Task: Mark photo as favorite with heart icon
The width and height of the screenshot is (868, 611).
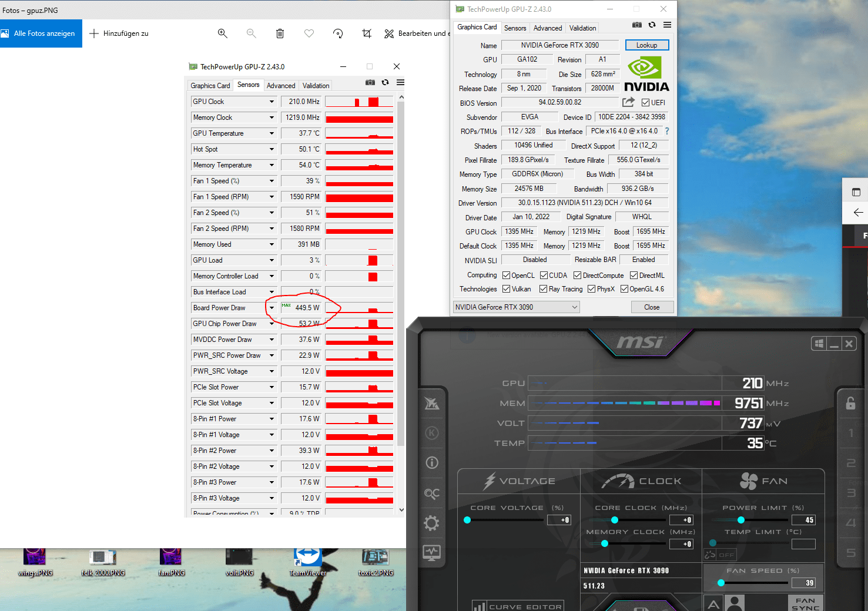Action: click(x=309, y=33)
